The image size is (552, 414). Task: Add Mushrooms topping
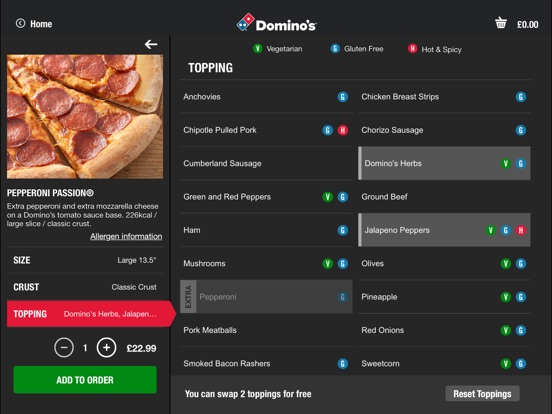point(266,264)
